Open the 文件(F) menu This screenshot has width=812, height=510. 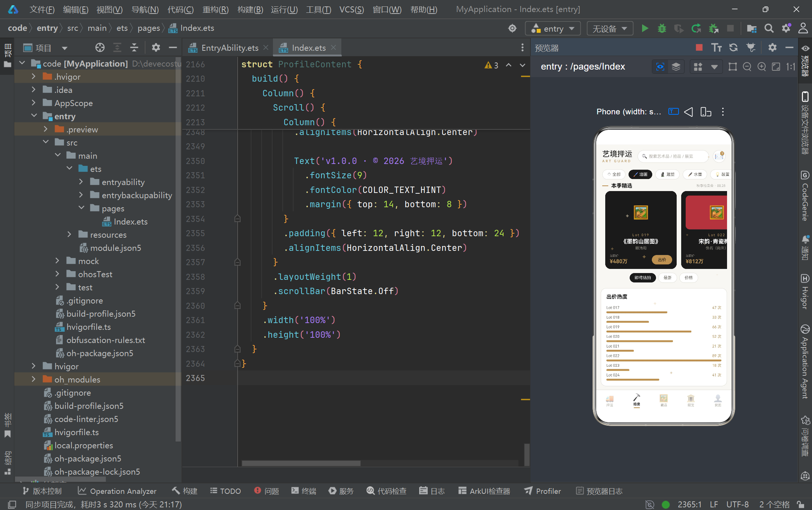(42, 9)
